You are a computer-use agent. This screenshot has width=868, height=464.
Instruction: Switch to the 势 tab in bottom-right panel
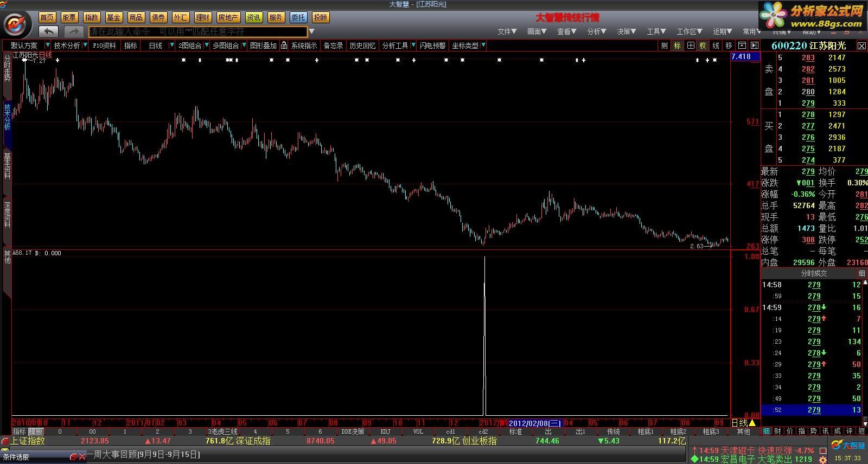tap(814, 431)
